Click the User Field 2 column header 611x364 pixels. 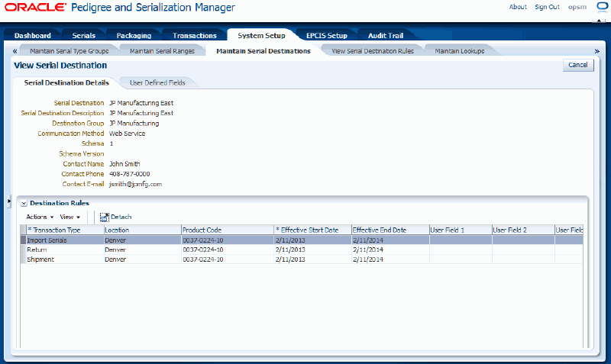(523, 230)
